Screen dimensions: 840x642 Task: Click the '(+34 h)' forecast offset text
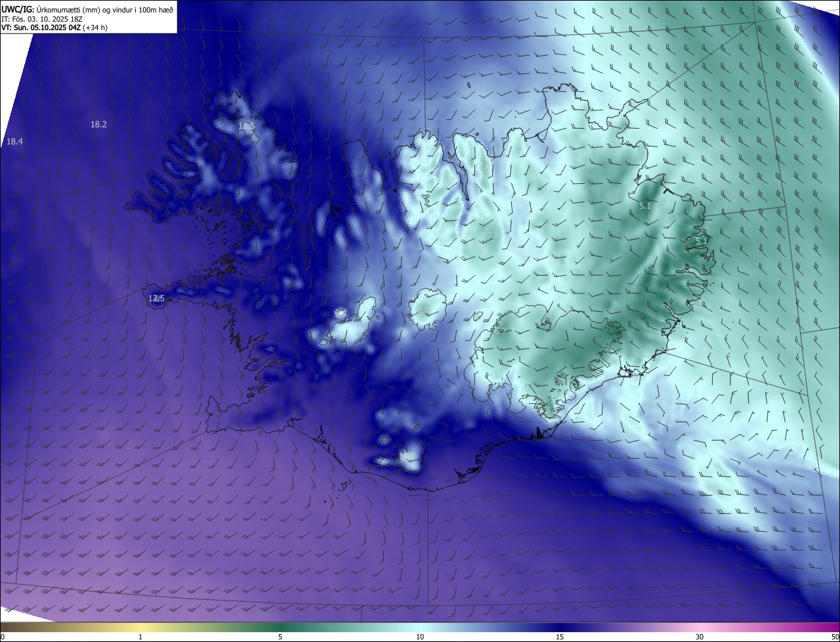tap(96, 28)
